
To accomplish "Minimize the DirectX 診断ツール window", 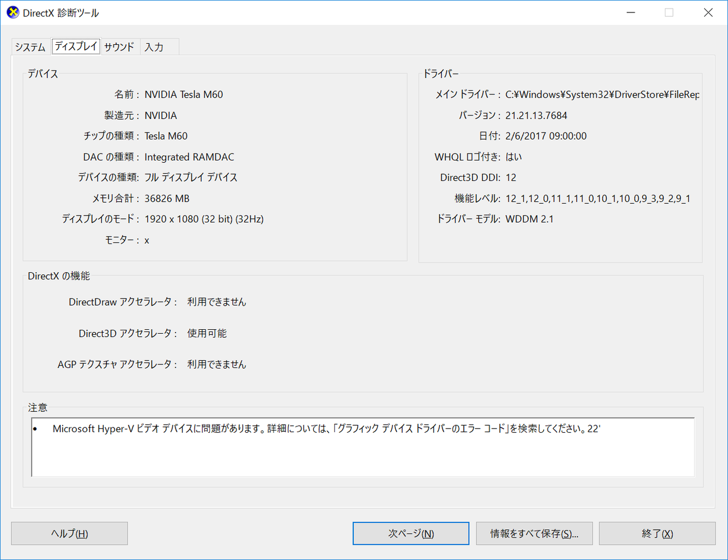I will [631, 13].
